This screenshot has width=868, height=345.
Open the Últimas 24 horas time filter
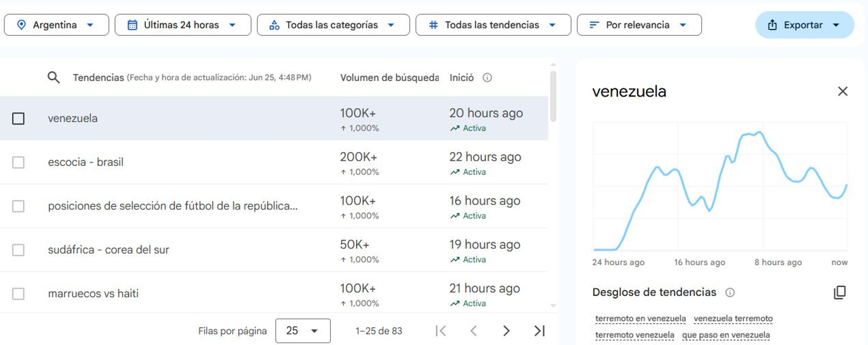point(183,25)
